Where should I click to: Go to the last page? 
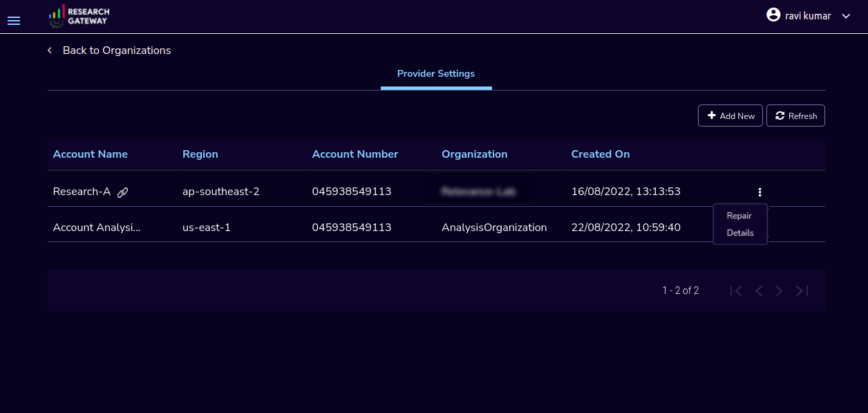point(802,291)
